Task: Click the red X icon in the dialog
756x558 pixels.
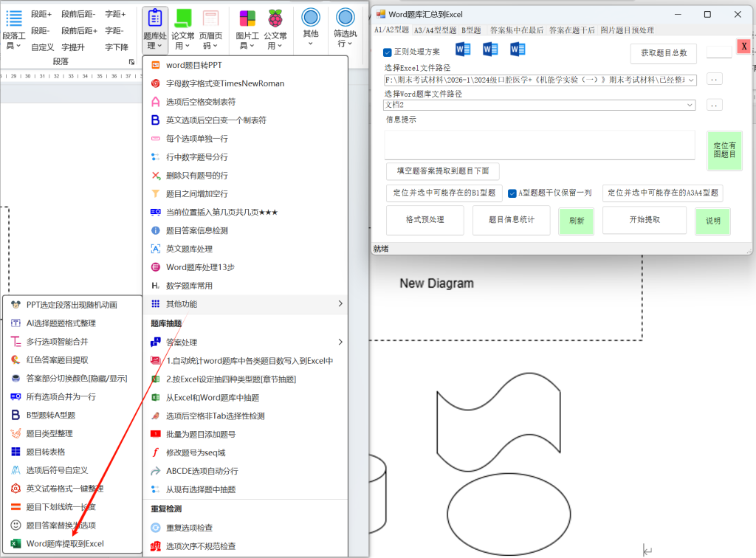Action: tap(744, 46)
